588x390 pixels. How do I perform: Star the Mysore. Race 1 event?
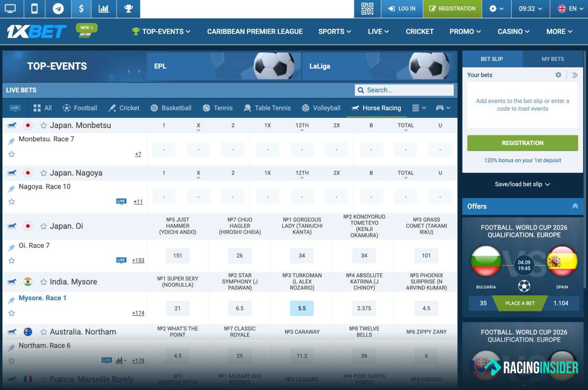pos(12,313)
